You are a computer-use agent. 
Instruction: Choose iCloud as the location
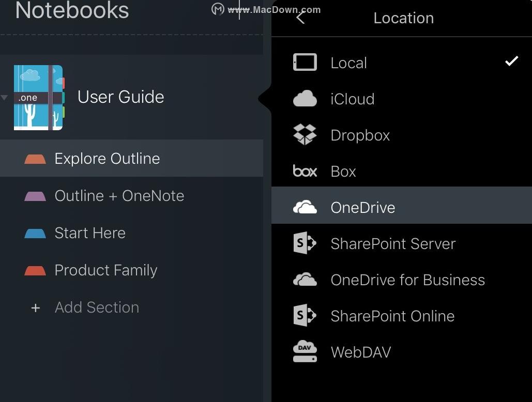(x=402, y=99)
